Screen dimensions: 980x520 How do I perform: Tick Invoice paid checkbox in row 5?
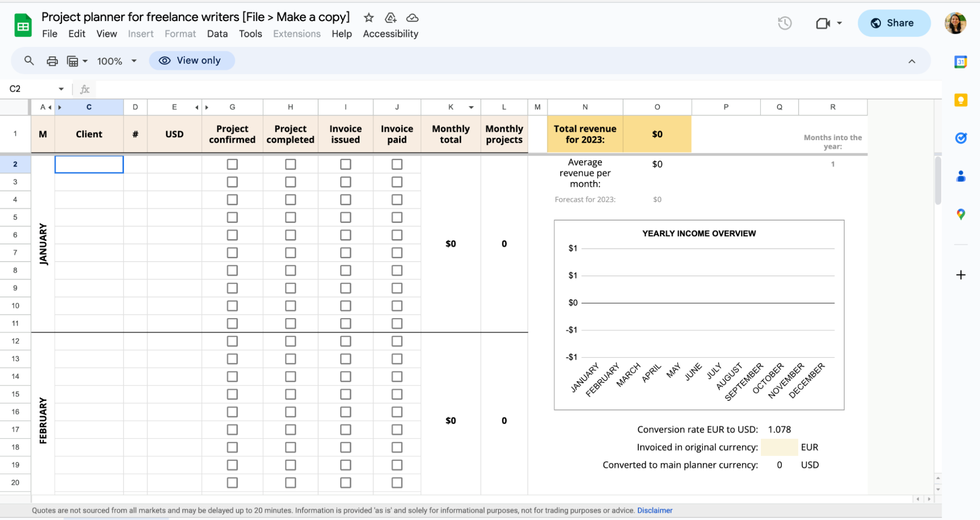pos(397,217)
